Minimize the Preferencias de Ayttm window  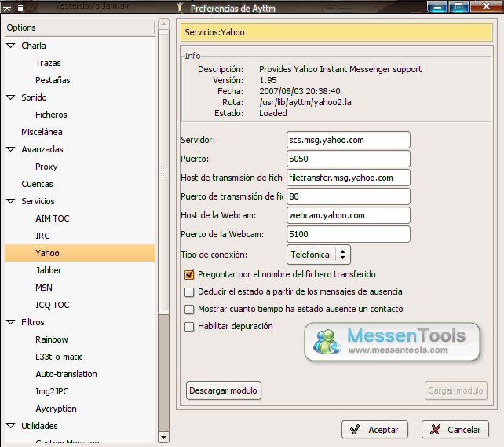pos(437,6)
